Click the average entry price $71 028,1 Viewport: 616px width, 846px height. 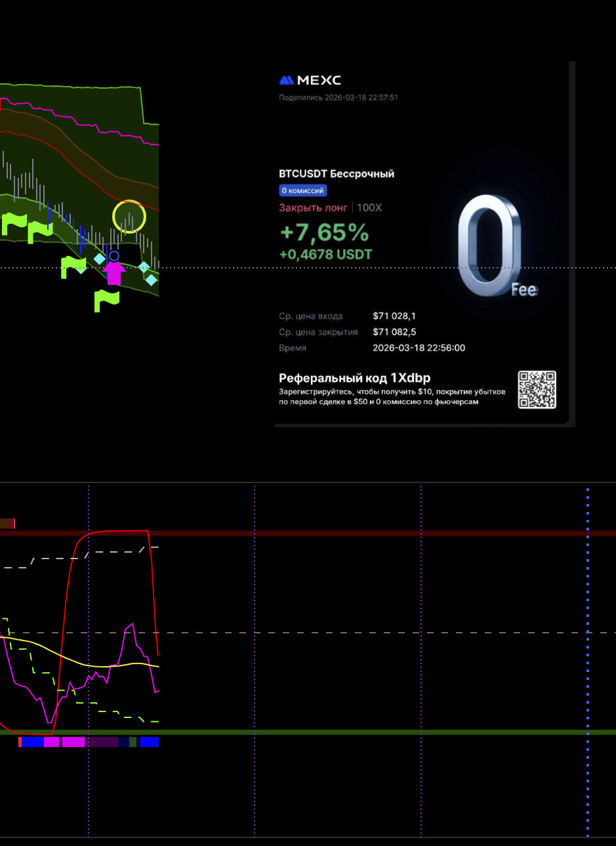(394, 316)
